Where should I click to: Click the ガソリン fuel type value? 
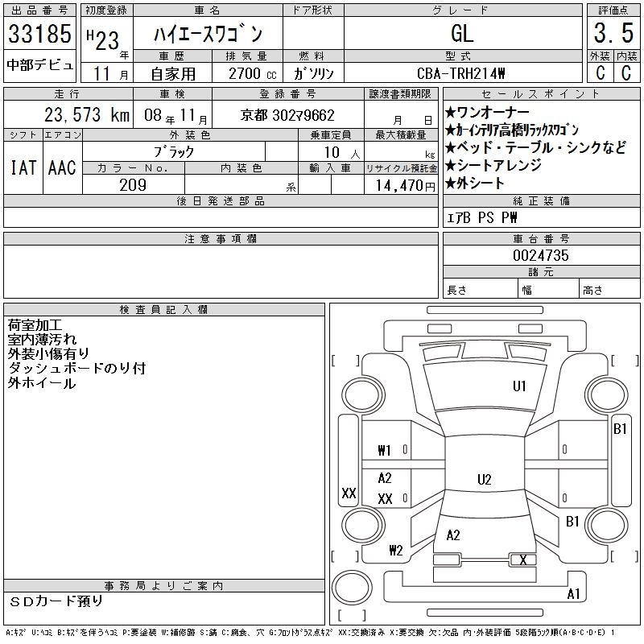click(313, 73)
